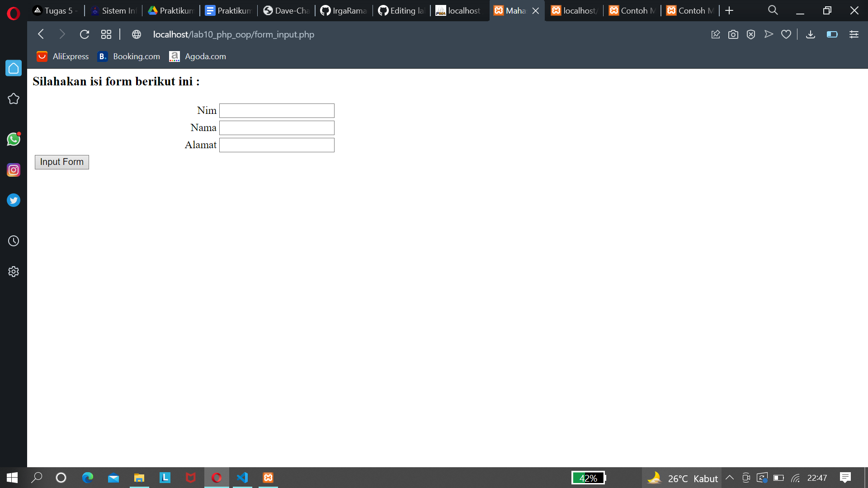Toggle Battery Saver in the toolbar
The image size is (868, 488).
pyautogui.click(x=832, y=34)
